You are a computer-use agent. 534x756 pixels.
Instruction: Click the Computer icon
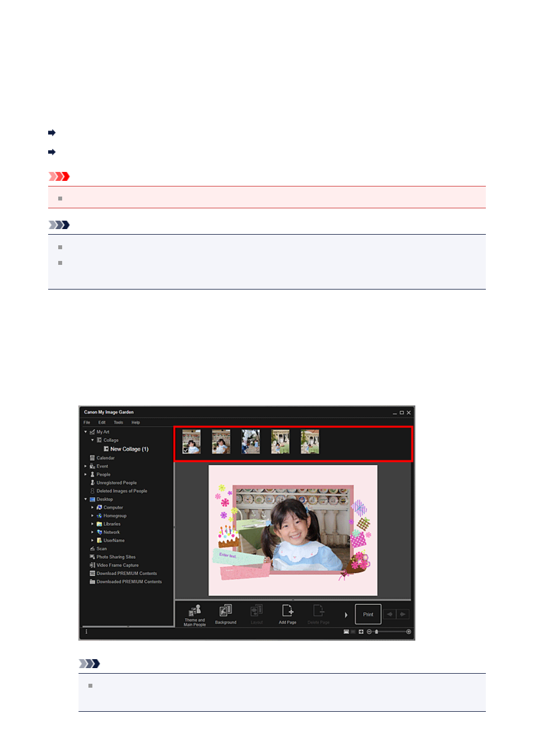click(x=99, y=507)
